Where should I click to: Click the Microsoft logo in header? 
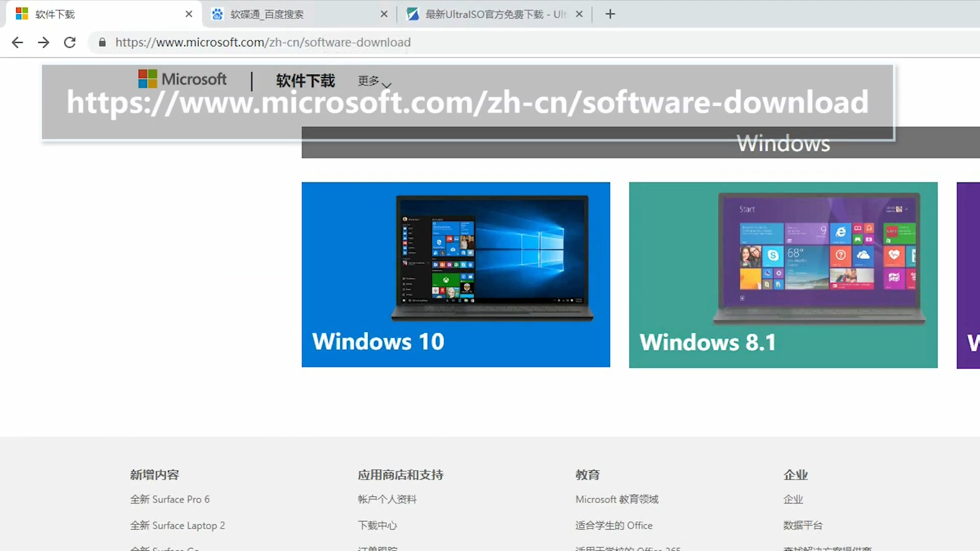click(182, 79)
